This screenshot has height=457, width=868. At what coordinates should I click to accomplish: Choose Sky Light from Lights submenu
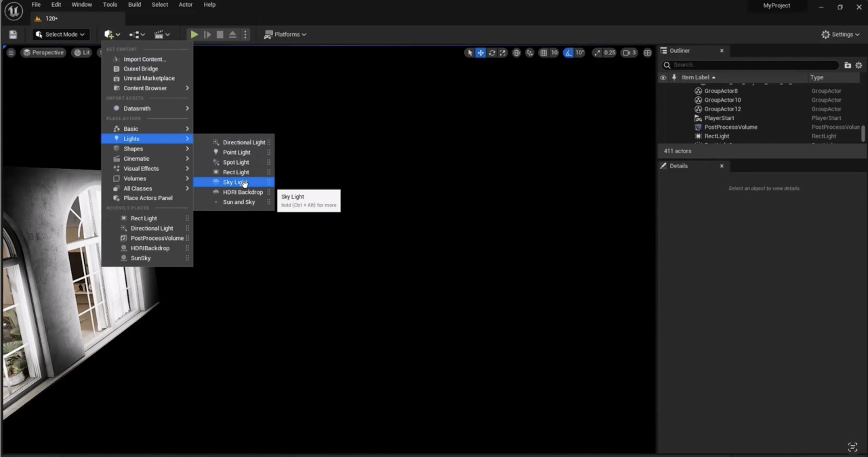[234, 182]
